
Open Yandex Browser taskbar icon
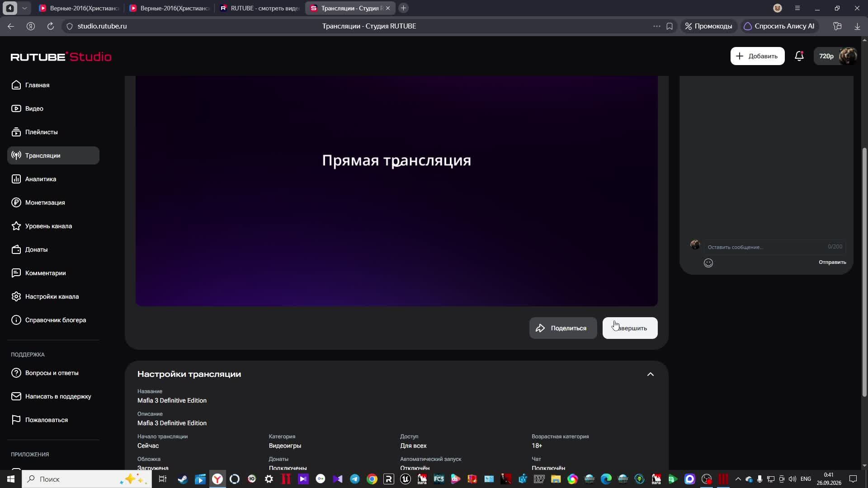pos(217,479)
